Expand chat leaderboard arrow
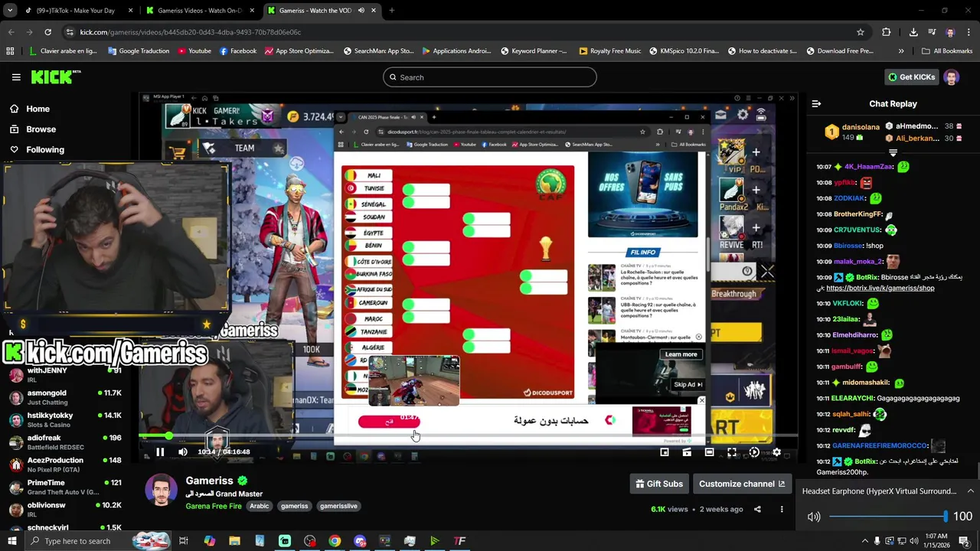 pyautogui.click(x=893, y=153)
